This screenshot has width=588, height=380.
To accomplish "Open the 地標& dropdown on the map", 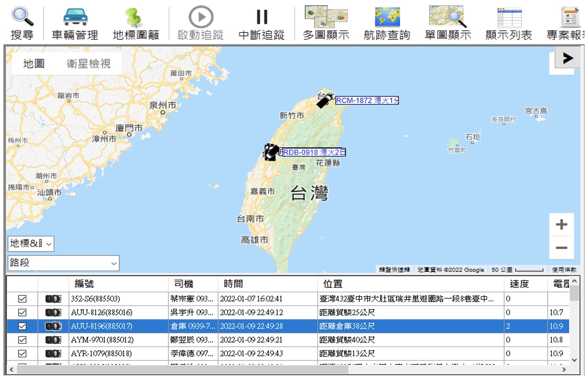I will point(31,244).
